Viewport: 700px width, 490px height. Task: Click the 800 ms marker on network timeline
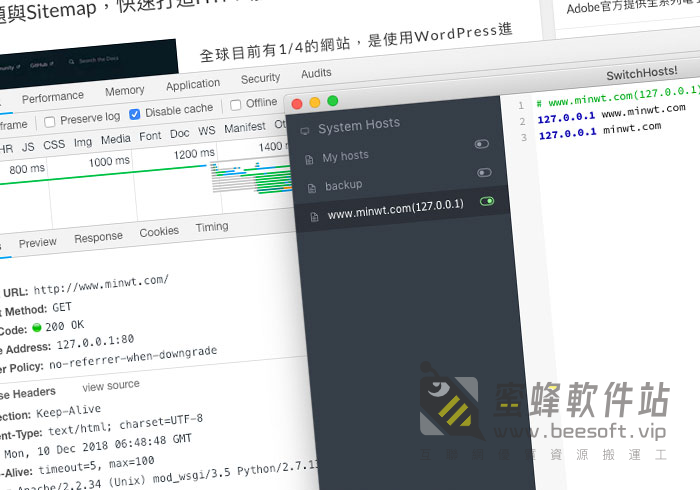[x=27, y=169]
